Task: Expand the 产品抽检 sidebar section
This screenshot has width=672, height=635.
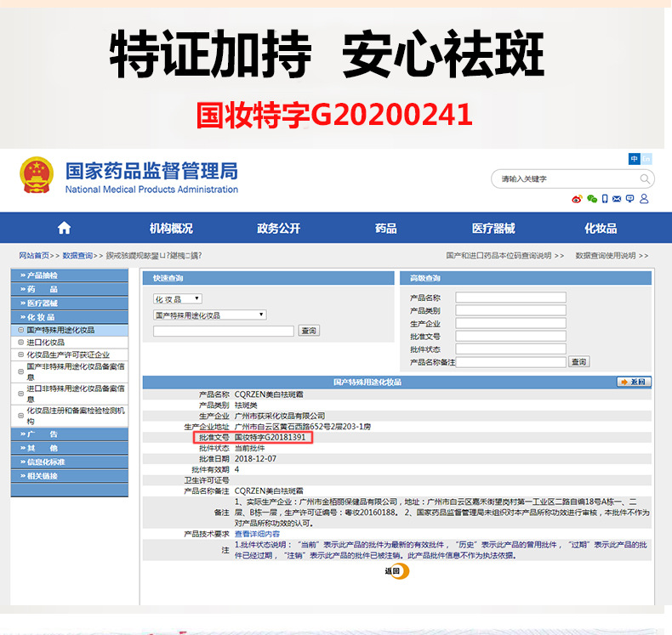Action: click(70, 275)
